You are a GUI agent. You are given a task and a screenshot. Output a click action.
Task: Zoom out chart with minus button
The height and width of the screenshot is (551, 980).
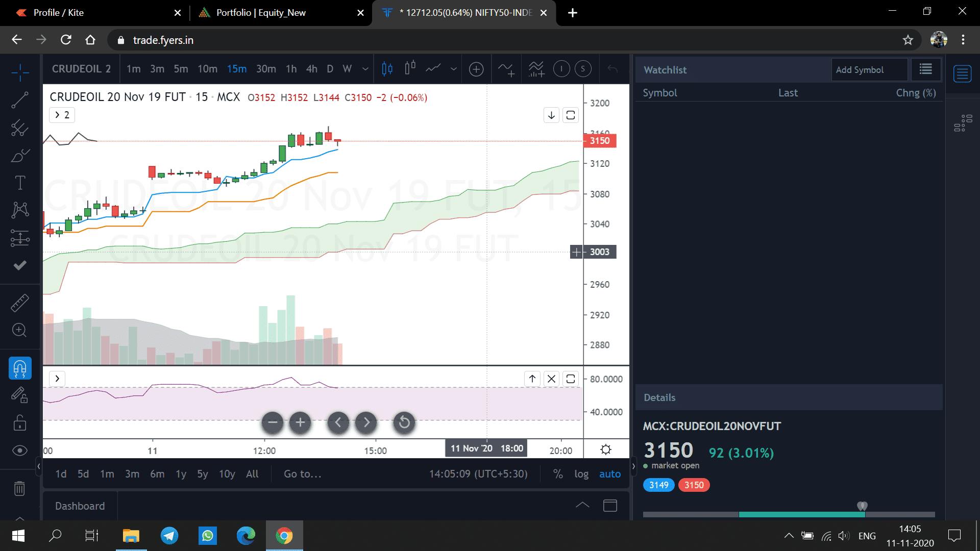pyautogui.click(x=273, y=422)
